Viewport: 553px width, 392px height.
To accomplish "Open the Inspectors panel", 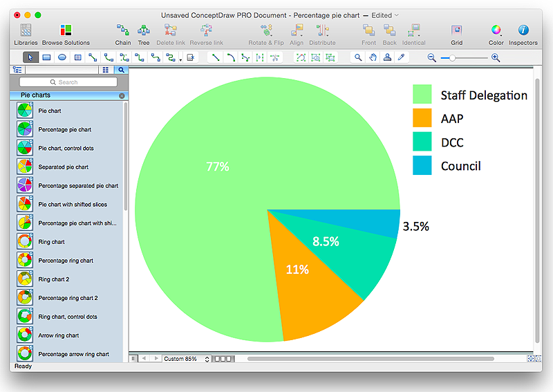I will [x=523, y=35].
